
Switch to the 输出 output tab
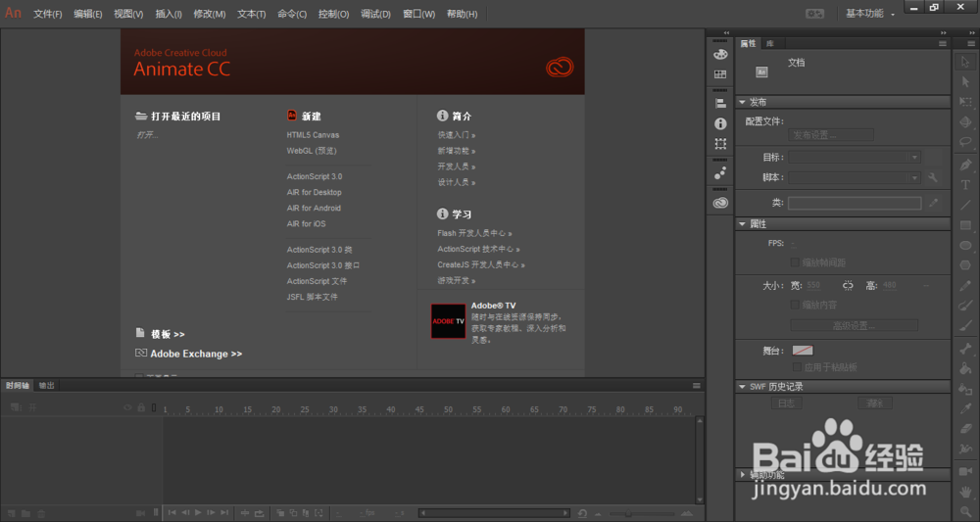point(47,386)
